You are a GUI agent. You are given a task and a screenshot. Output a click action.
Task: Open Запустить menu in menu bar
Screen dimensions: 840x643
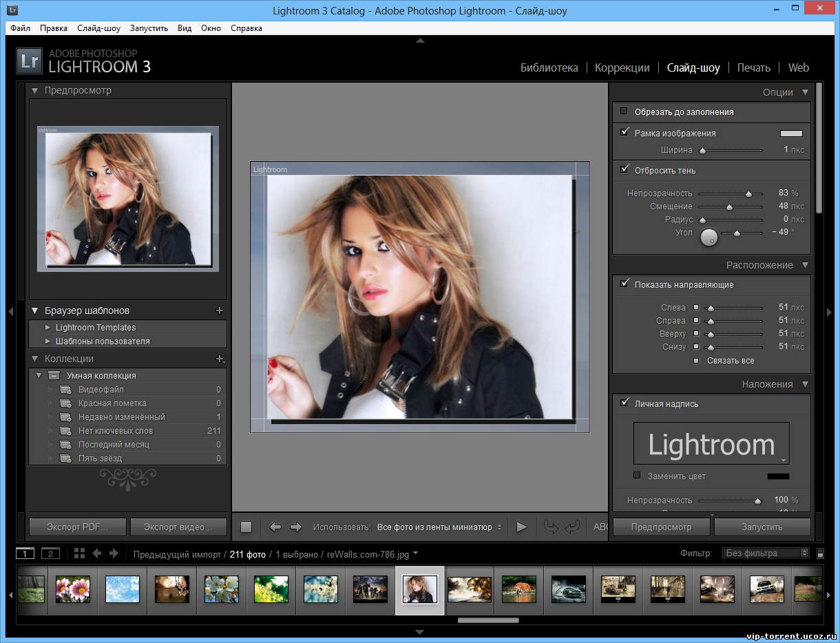pyautogui.click(x=149, y=28)
